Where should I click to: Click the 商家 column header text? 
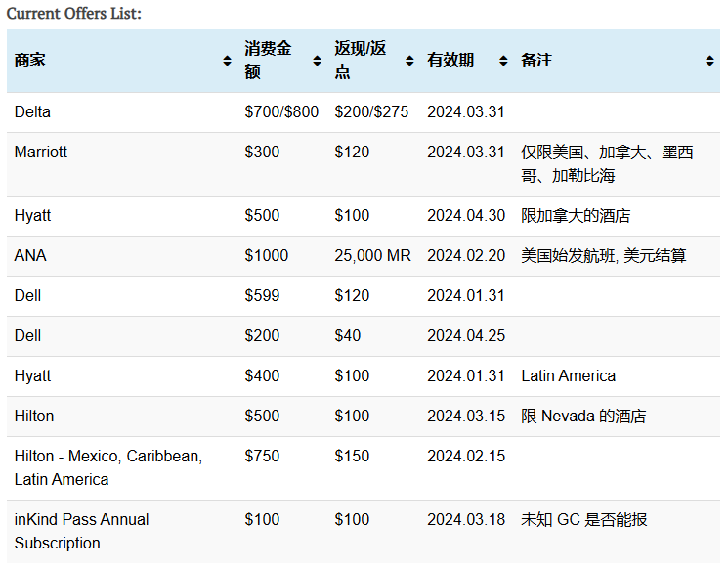coord(29,61)
